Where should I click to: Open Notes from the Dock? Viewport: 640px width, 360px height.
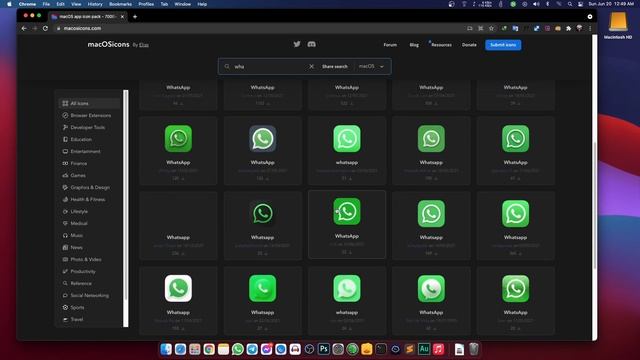point(223,349)
